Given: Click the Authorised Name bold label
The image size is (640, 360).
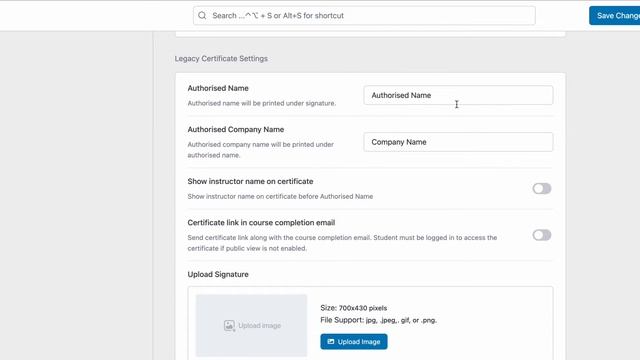Looking at the screenshot, I should 218,88.
